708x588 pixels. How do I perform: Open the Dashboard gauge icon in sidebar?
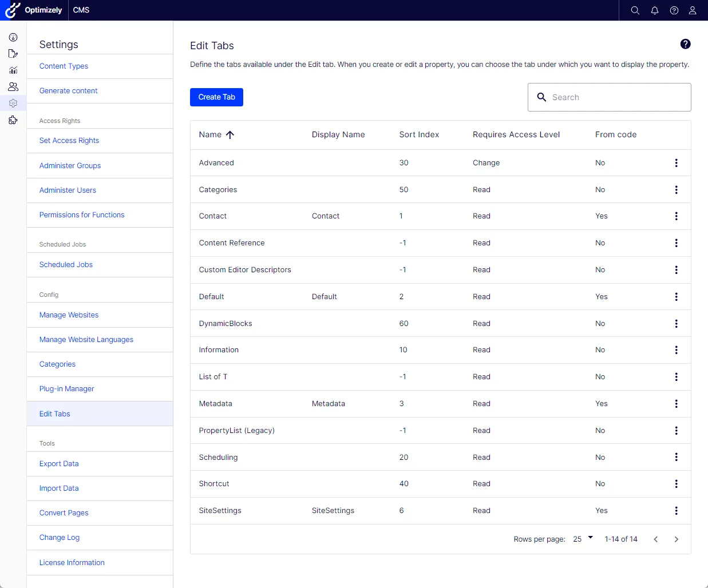(x=13, y=38)
